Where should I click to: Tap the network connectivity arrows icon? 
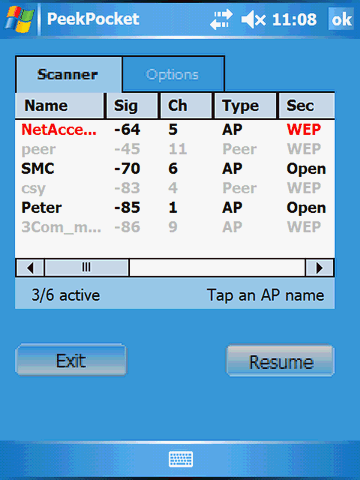coord(221,19)
